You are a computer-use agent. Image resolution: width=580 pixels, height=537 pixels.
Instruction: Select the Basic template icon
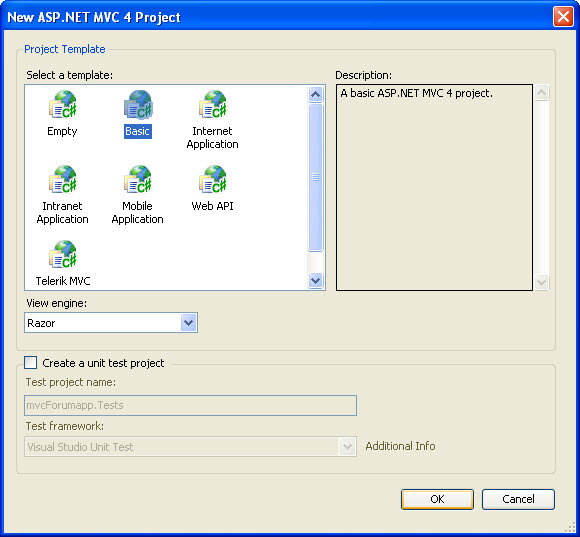138,104
